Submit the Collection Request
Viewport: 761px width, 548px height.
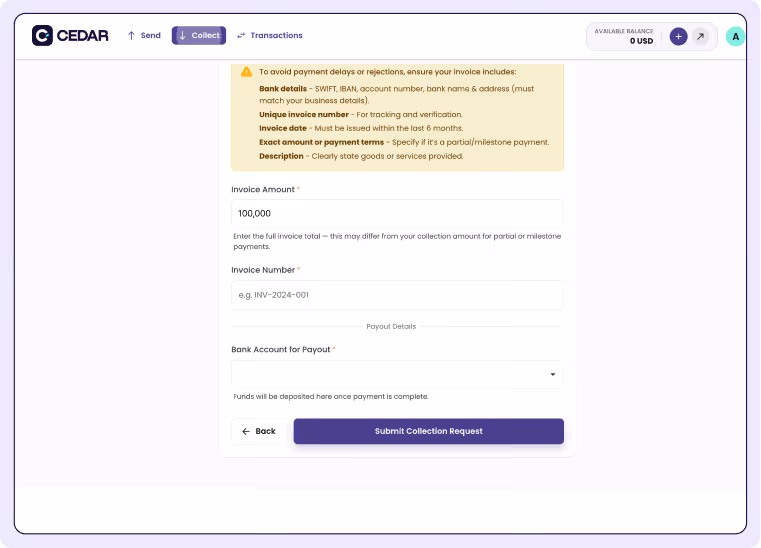click(429, 431)
